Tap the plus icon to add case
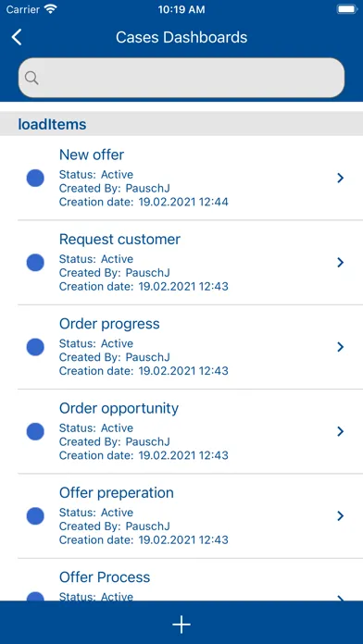The width and height of the screenshot is (363, 644). (x=181, y=625)
